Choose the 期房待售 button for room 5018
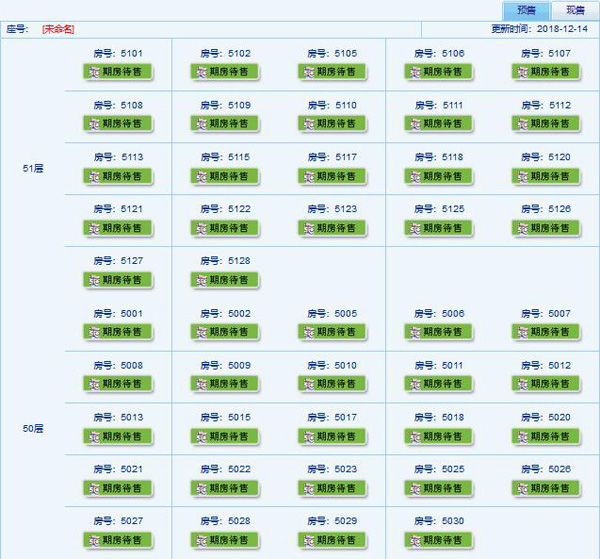The width and height of the screenshot is (600, 559). [x=439, y=436]
